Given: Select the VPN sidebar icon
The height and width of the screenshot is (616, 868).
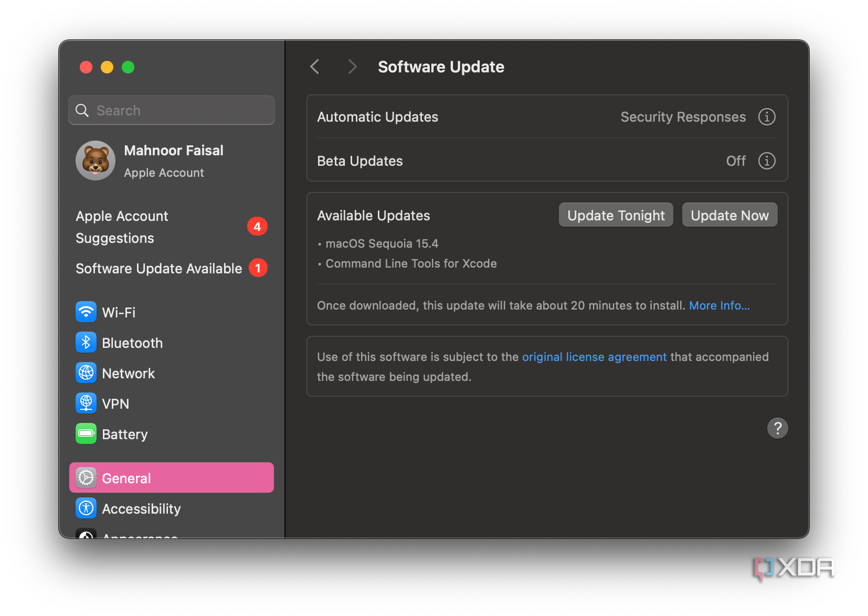Looking at the screenshot, I should (86, 403).
